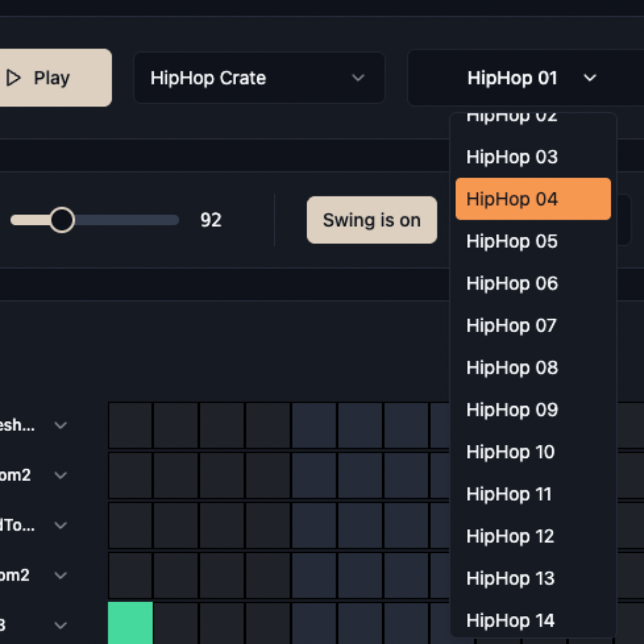Click the chevron beside HipHop 01
Viewport: 644px width, 644px height.
click(x=590, y=78)
